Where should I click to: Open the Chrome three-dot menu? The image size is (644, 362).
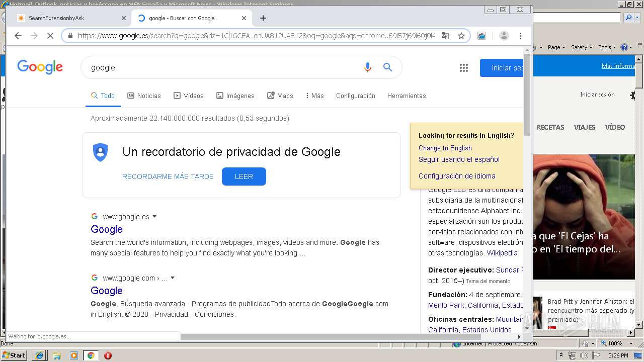click(x=520, y=36)
